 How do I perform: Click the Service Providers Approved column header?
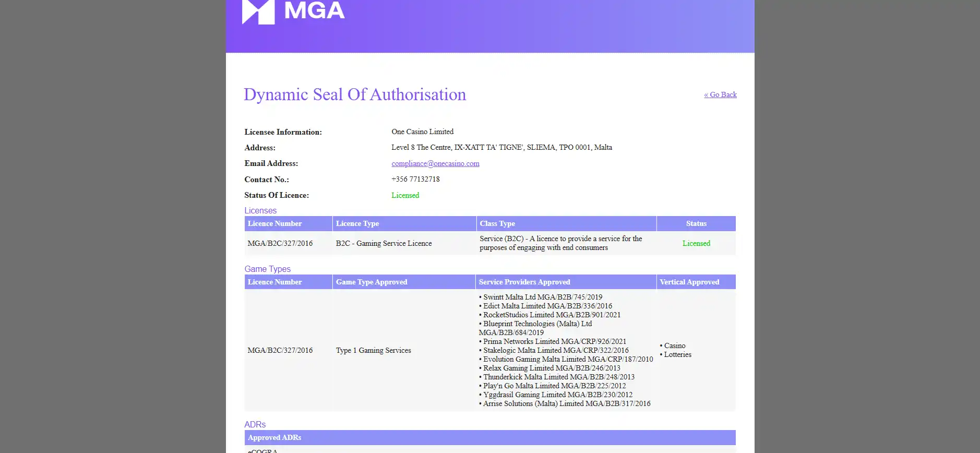point(566,282)
